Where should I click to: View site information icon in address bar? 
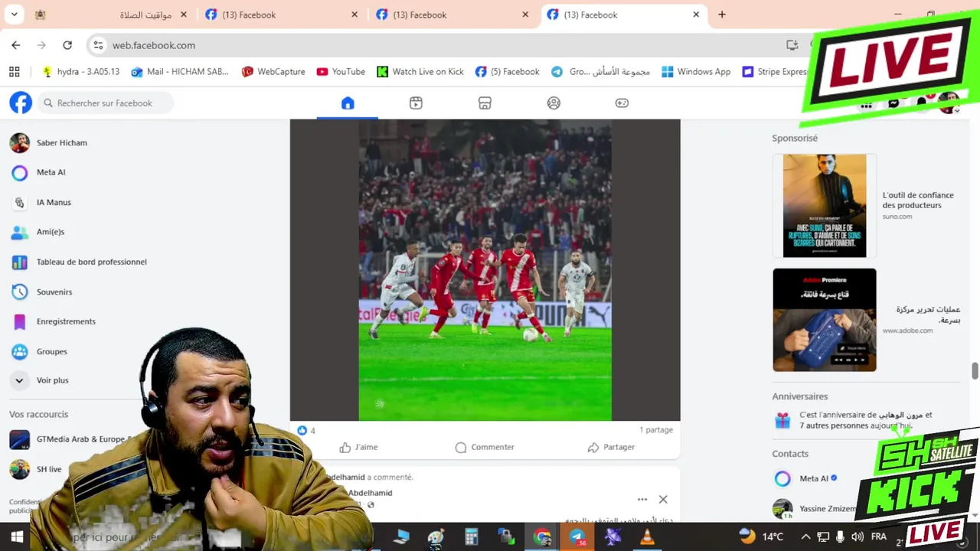pyautogui.click(x=98, y=45)
